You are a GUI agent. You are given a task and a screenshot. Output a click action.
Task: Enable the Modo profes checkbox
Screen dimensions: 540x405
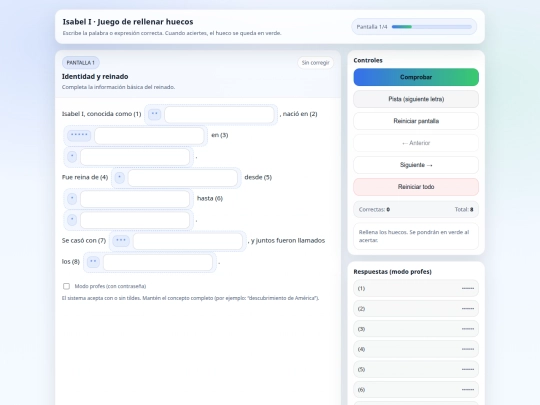(66, 286)
